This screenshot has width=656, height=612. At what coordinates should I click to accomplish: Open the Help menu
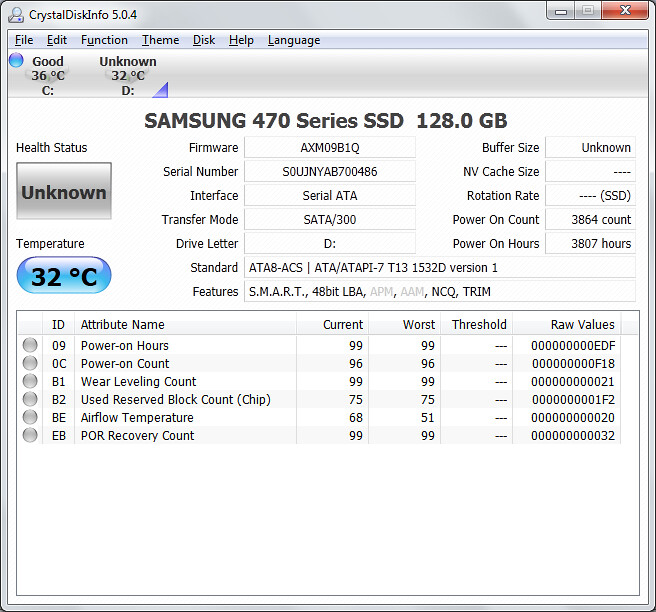click(241, 40)
